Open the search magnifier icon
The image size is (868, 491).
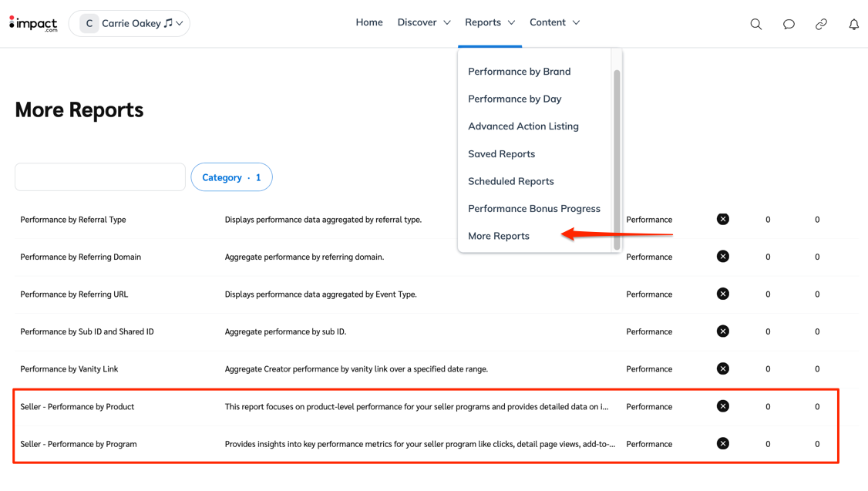756,24
